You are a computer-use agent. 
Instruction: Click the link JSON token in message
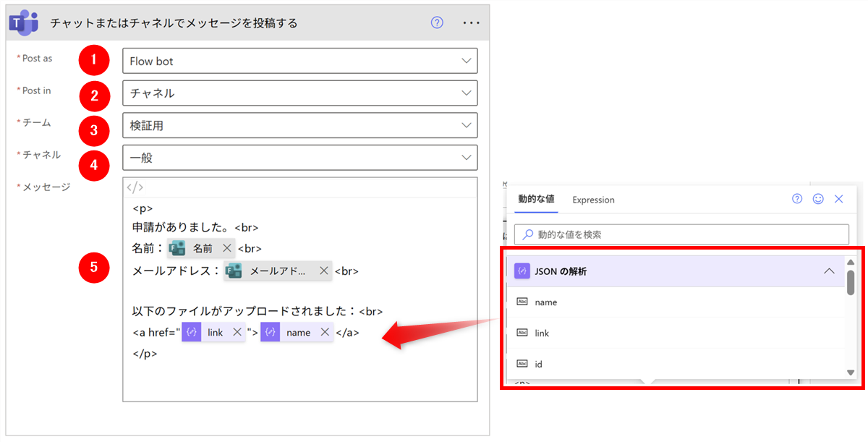(x=213, y=332)
